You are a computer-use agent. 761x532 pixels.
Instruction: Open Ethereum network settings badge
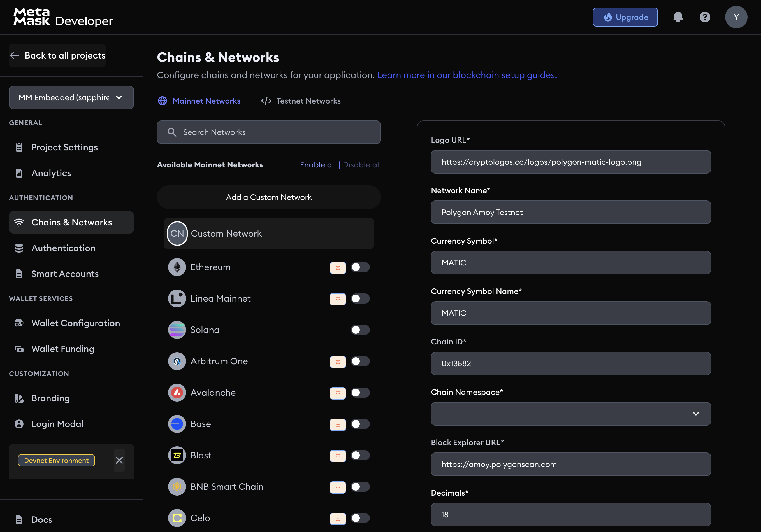pyautogui.click(x=338, y=268)
